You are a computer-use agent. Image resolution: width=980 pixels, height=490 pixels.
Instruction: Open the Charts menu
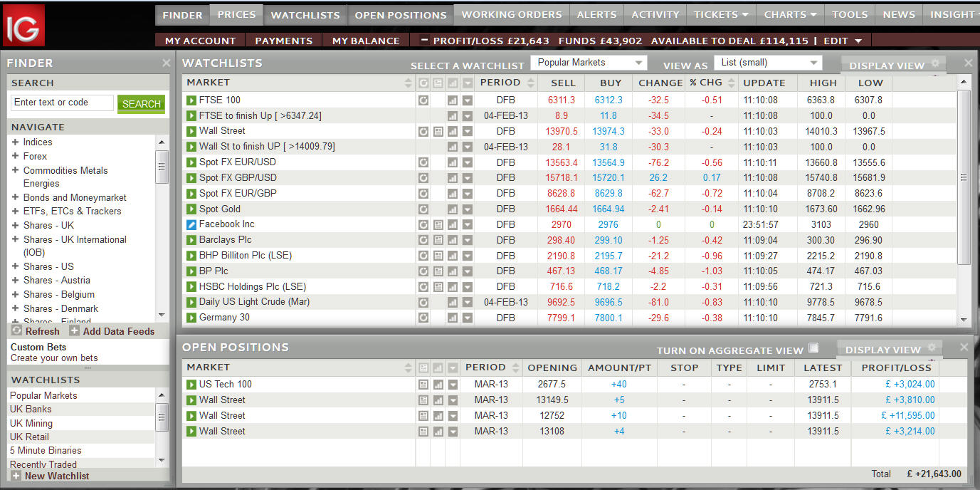tap(790, 14)
